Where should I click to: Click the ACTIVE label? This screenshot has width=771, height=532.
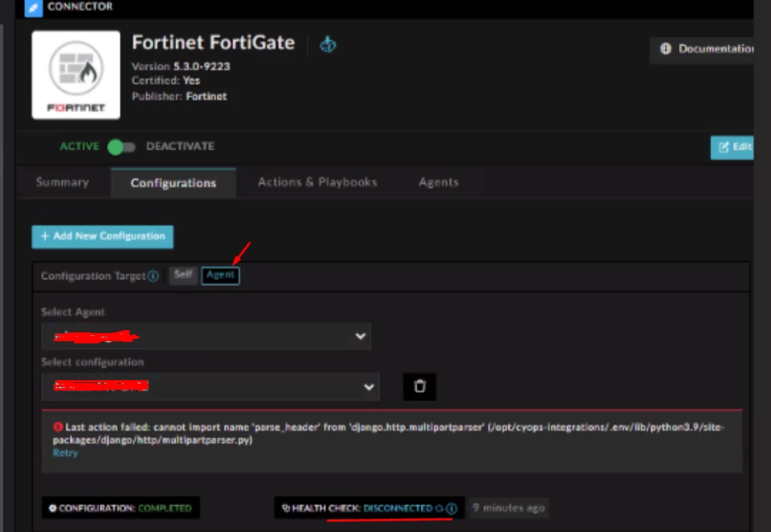(79, 147)
